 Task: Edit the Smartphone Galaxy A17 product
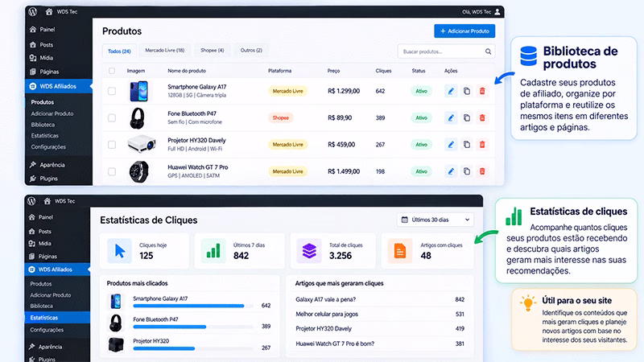tap(451, 91)
